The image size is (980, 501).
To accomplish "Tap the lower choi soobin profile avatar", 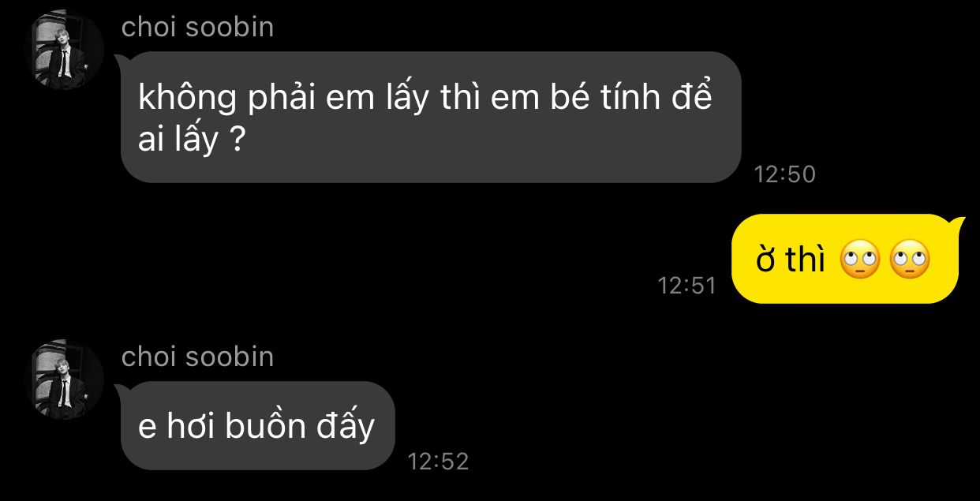I will pyautogui.click(x=65, y=382).
